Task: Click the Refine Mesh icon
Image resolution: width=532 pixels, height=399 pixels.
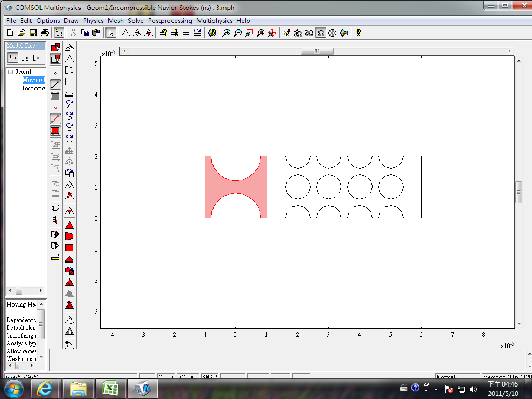Action: point(137,33)
